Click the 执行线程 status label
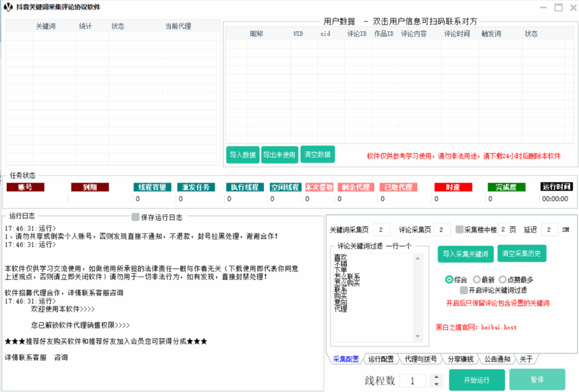Screen dimensions: 579x392 pos(245,187)
